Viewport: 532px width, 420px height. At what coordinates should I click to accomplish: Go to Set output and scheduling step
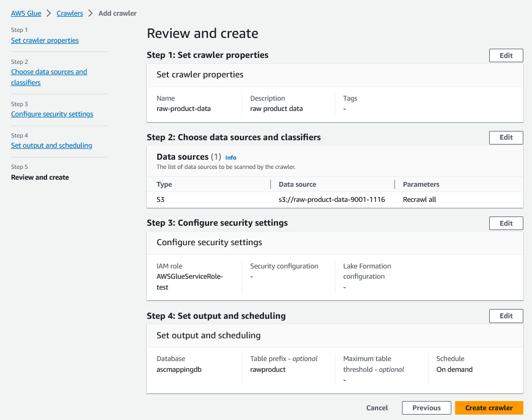[51, 146]
